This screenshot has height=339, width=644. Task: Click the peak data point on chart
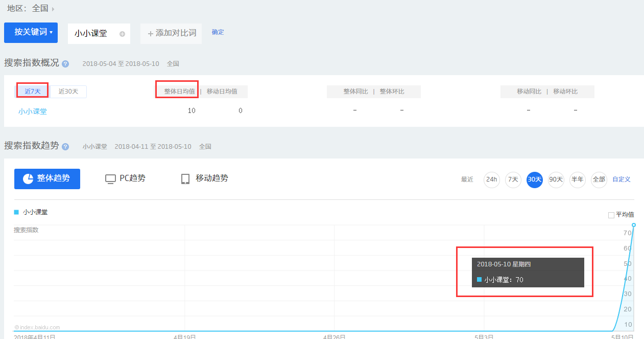click(634, 225)
